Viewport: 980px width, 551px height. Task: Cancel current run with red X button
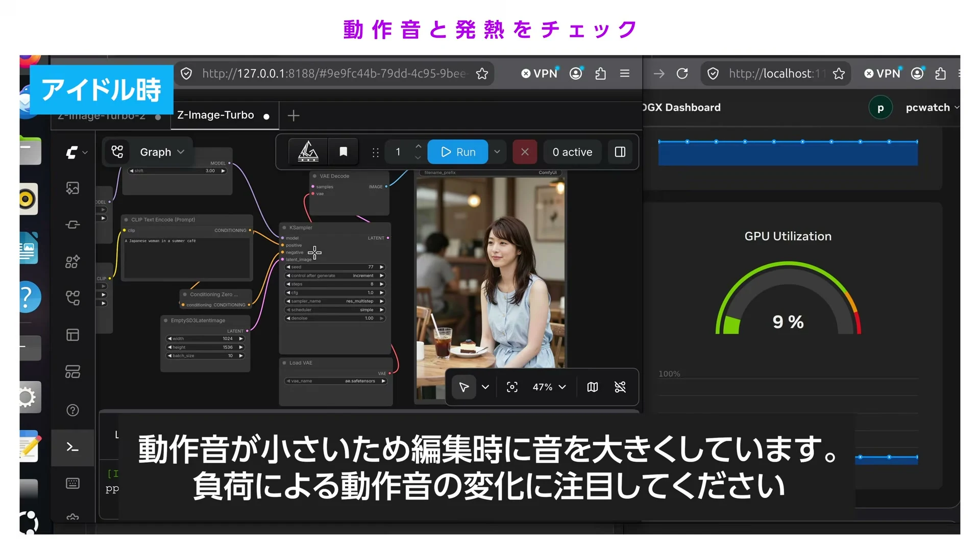tap(525, 152)
